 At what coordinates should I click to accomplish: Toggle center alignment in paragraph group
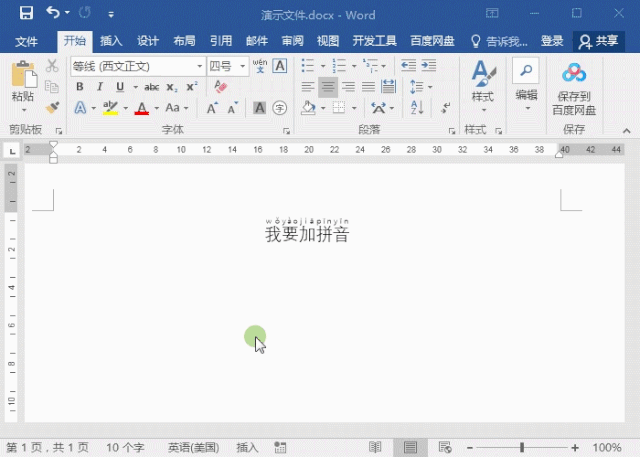pyautogui.click(x=328, y=87)
